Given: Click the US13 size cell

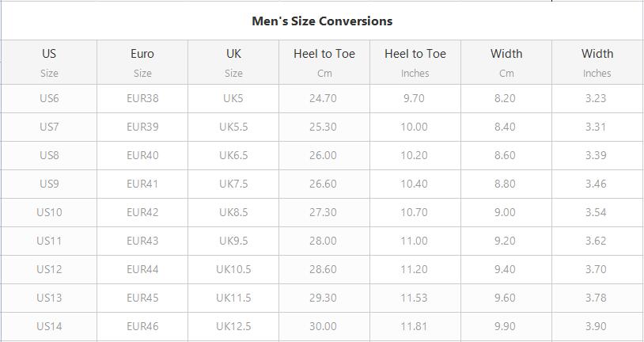Looking at the screenshot, I should pyautogui.click(x=49, y=298).
